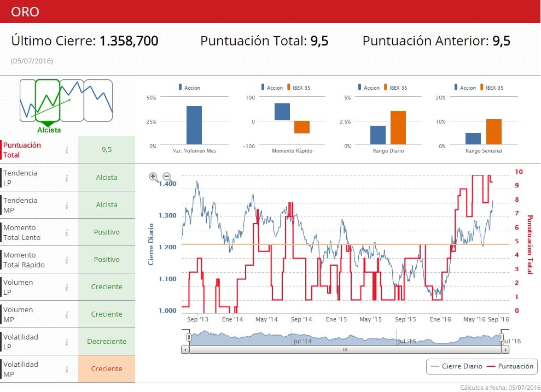Click the zoom in magnifier on chart
Viewport: 541px width, 392px height.
[154, 177]
